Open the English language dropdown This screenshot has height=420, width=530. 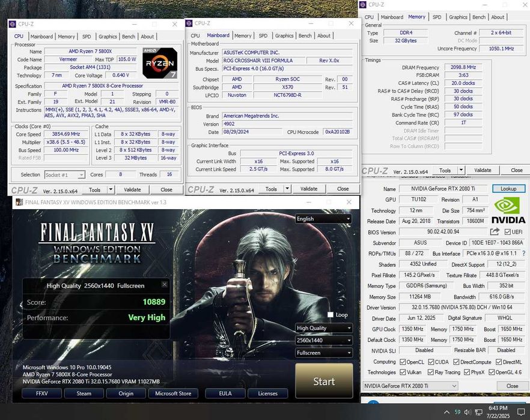click(323, 219)
